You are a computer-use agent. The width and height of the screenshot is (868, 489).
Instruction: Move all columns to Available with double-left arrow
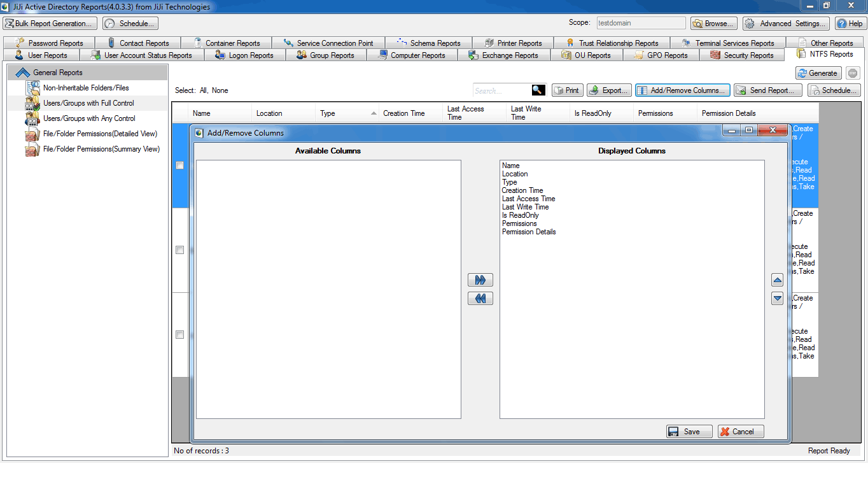pos(480,299)
